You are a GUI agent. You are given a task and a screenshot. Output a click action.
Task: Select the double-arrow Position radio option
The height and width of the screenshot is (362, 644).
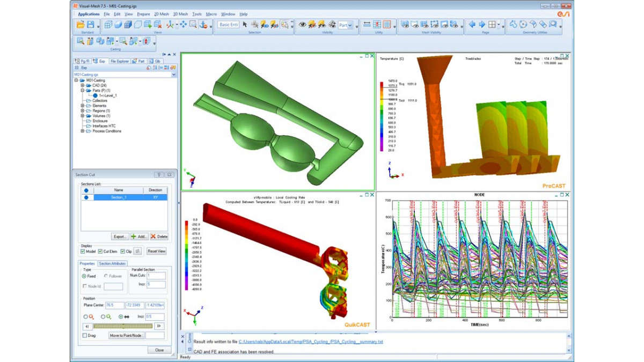[x=120, y=316]
